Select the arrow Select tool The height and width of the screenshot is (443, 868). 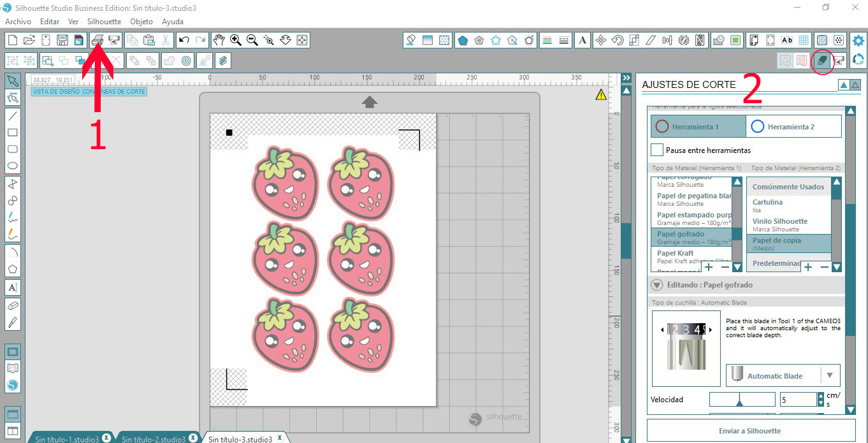(x=13, y=80)
